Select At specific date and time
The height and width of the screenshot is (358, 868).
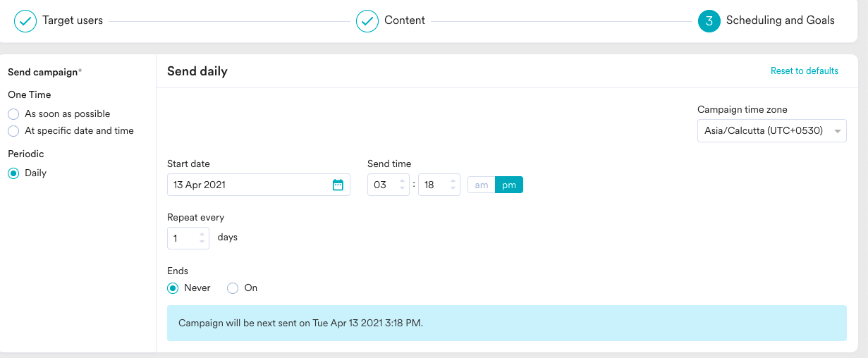click(13, 130)
